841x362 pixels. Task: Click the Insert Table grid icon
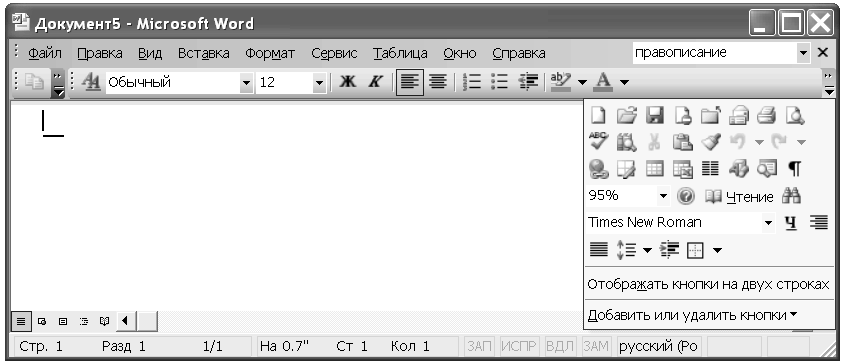click(654, 169)
